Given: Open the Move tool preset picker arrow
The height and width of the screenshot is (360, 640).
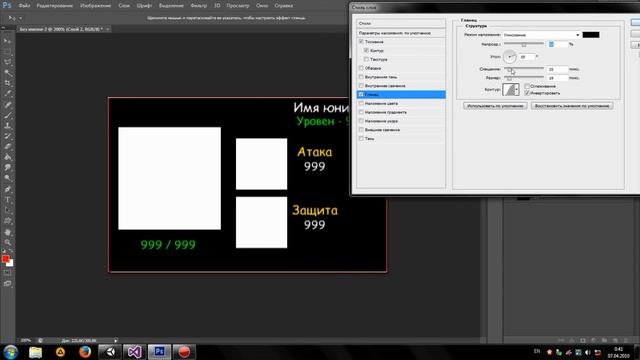Looking at the screenshot, I should (x=20, y=18).
